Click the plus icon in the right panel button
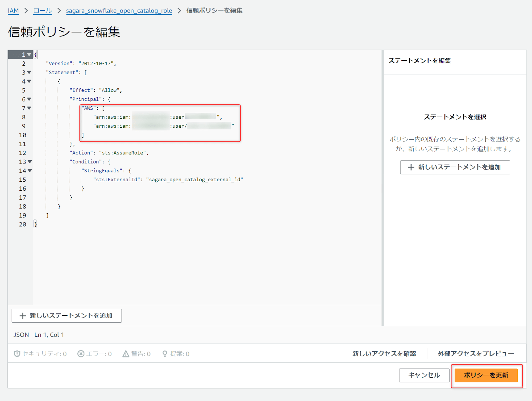Viewport: 532px width, 401px height. point(411,167)
